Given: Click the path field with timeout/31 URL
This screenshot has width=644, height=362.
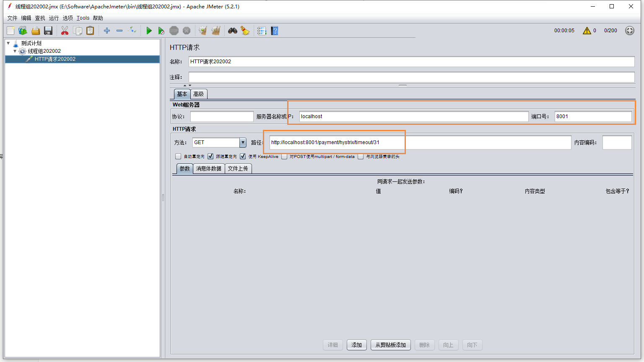Looking at the screenshot, I should (x=420, y=142).
